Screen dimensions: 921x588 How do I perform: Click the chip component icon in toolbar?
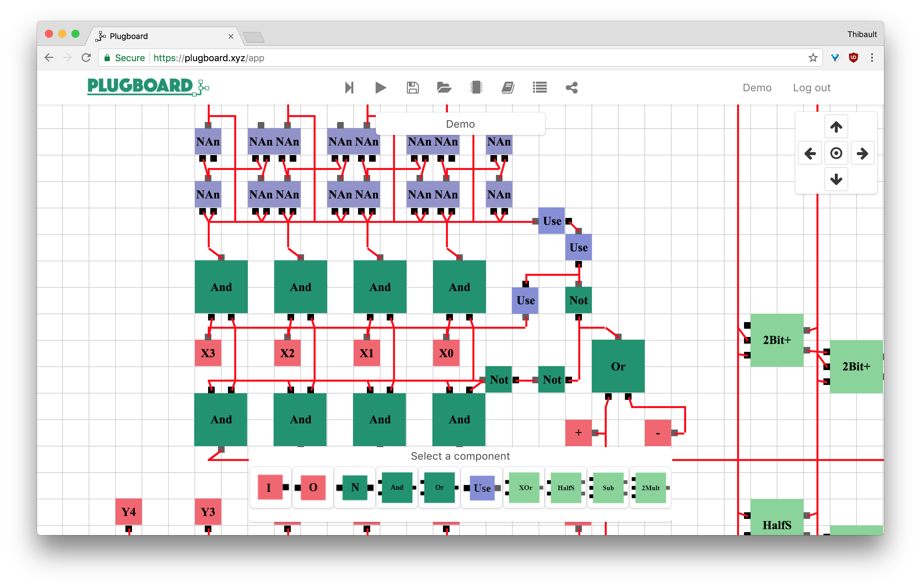[476, 88]
